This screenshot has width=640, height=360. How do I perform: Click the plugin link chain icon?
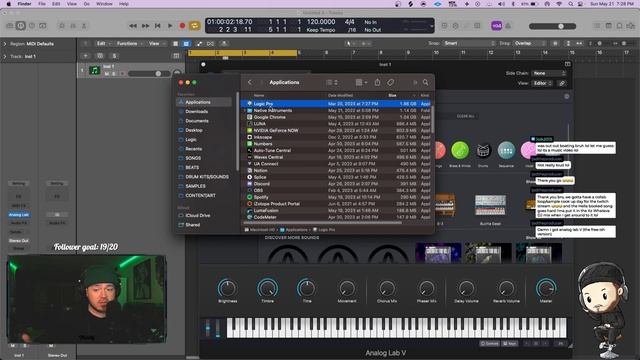click(562, 83)
